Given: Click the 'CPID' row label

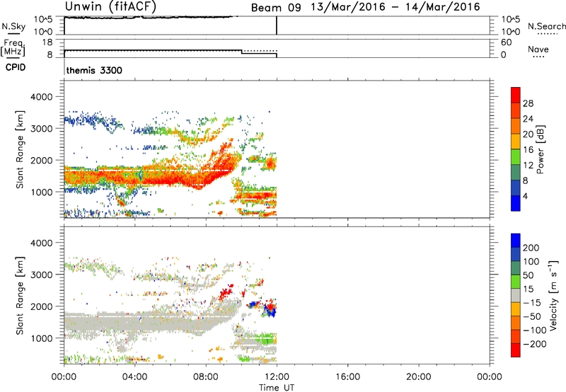Looking at the screenshot, I should click(16, 67).
